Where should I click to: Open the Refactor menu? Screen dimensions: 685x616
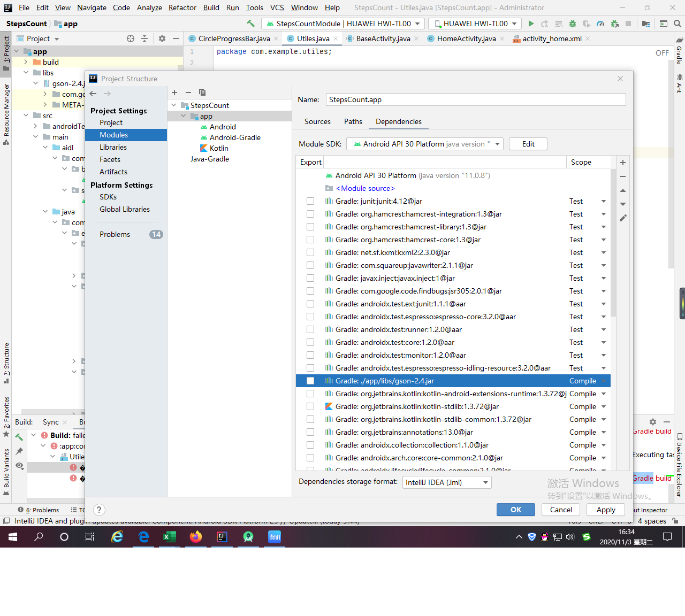click(x=182, y=7)
